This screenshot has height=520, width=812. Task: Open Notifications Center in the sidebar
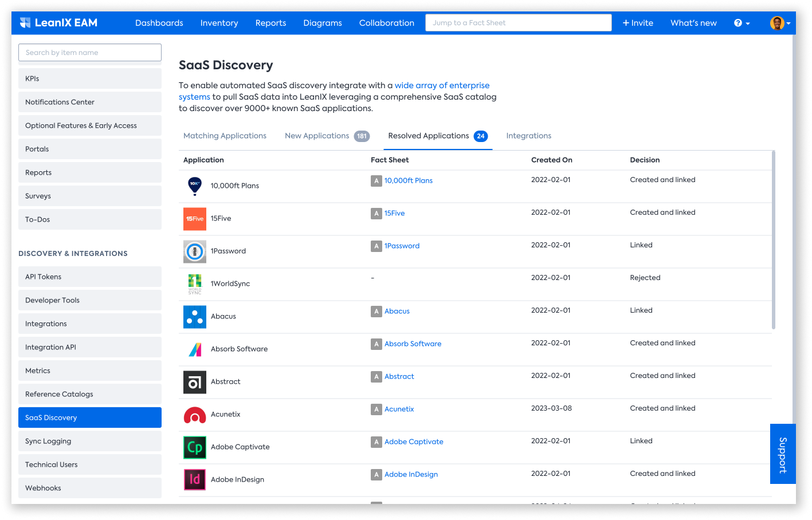[x=90, y=102]
